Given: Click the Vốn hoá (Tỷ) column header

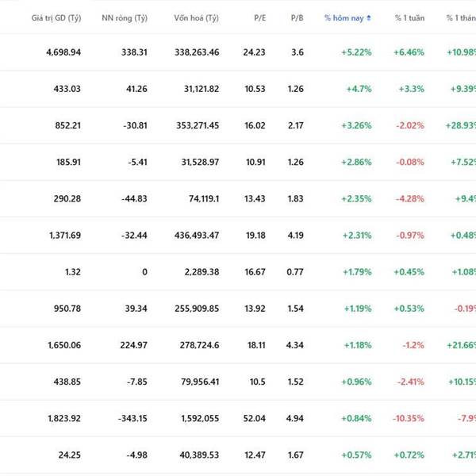Looking at the screenshot, I should click(196, 17).
